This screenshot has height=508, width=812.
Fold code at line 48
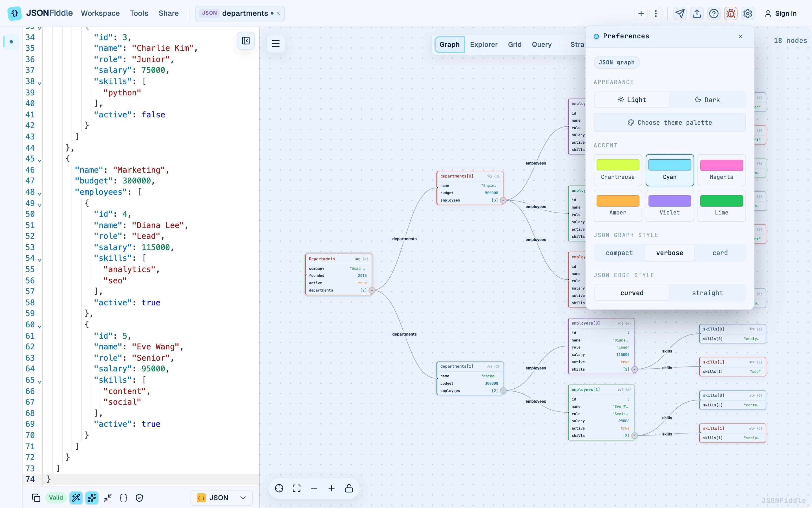click(39, 194)
